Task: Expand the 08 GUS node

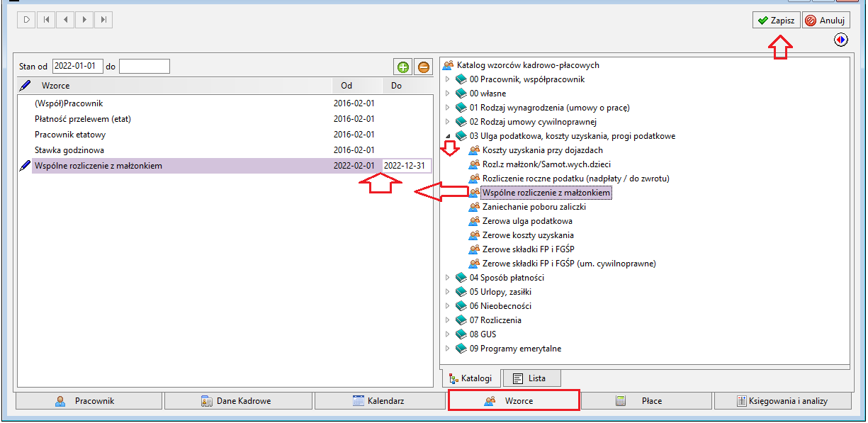Action: [447, 334]
